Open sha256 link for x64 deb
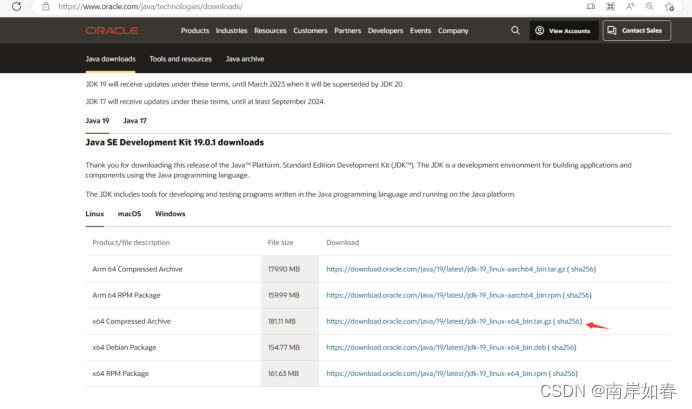 [x=563, y=347]
